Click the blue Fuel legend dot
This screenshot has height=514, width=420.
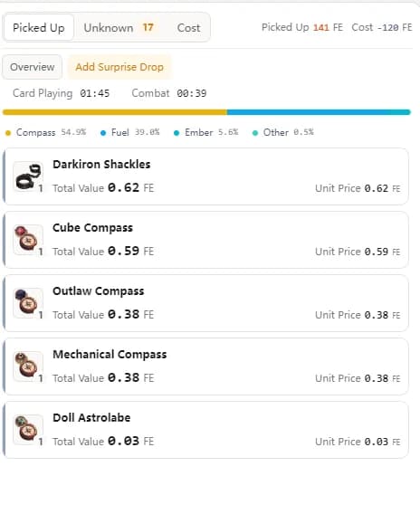click(103, 133)
